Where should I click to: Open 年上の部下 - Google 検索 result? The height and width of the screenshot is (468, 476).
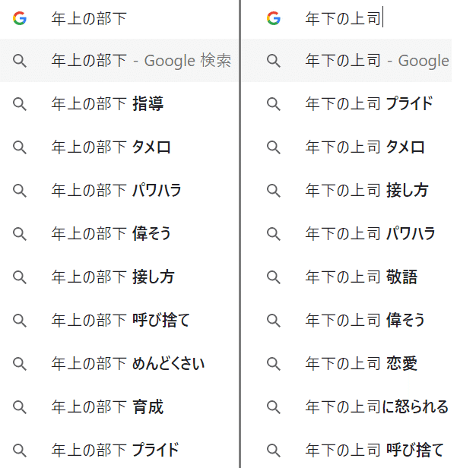click(141, 61)
